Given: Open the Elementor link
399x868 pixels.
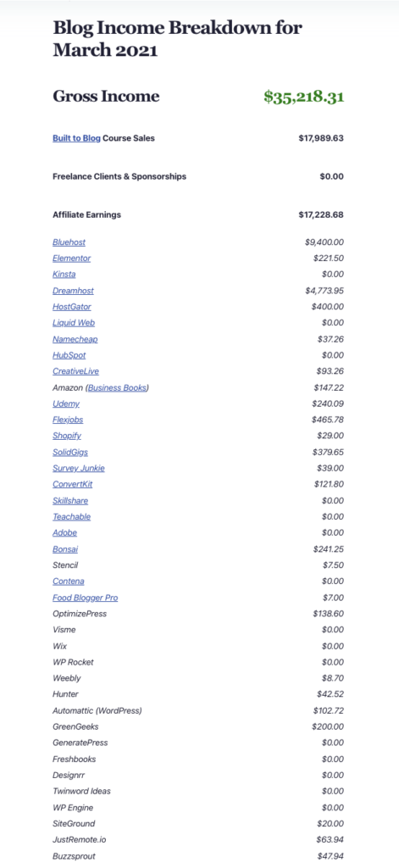Looking at the screenshot, I should (71, 258).
